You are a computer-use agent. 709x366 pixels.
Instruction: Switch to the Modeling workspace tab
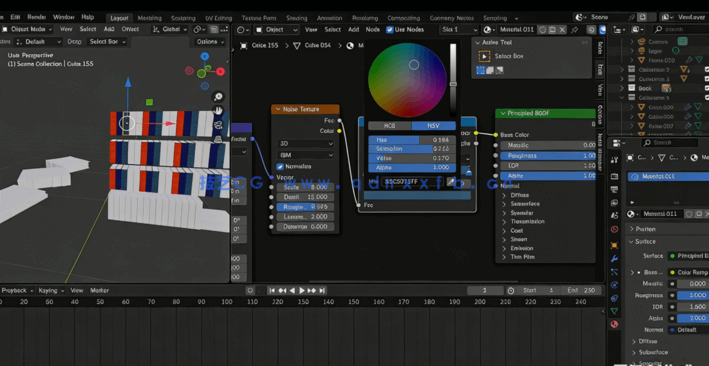pos(149,18)
